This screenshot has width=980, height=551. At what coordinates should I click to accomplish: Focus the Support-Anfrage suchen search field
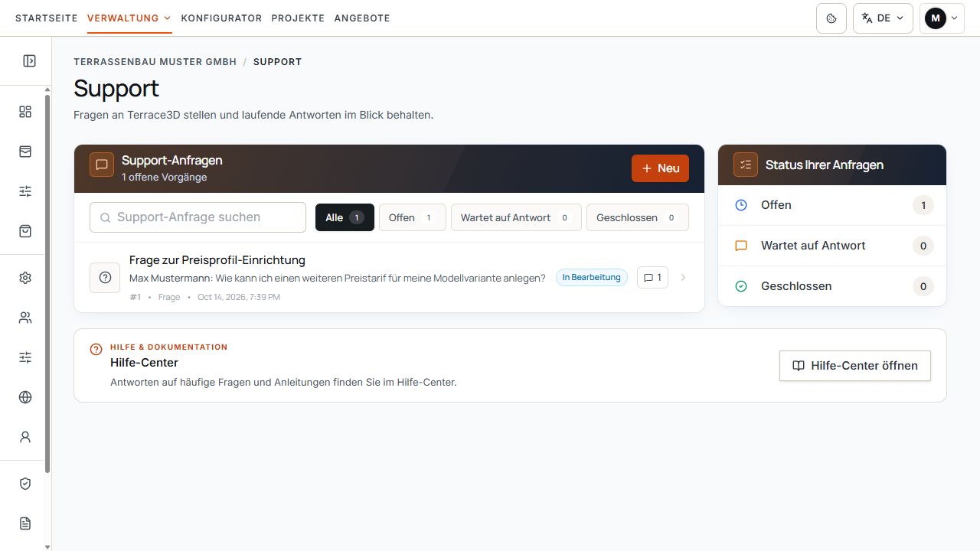click(198, 217)
